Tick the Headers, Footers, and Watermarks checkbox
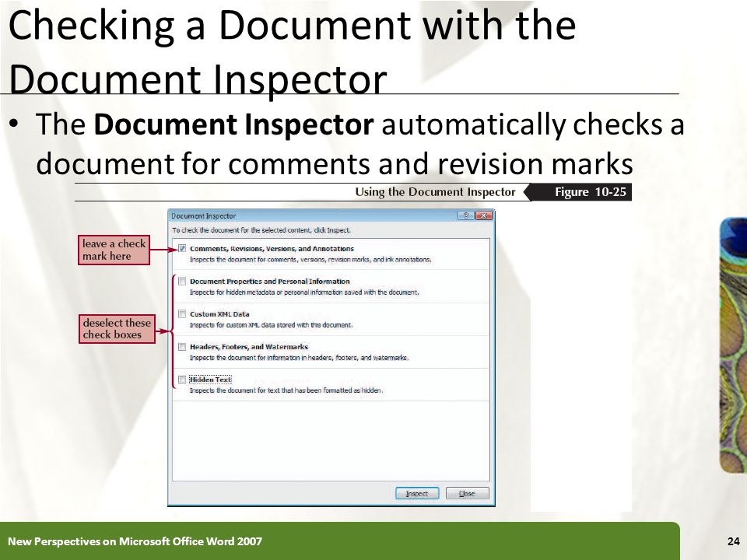747x560 pixels. click(x=182, y=347)
